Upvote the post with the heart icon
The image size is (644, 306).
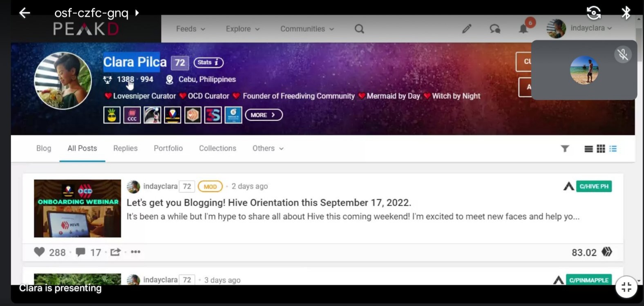(39, 252)
